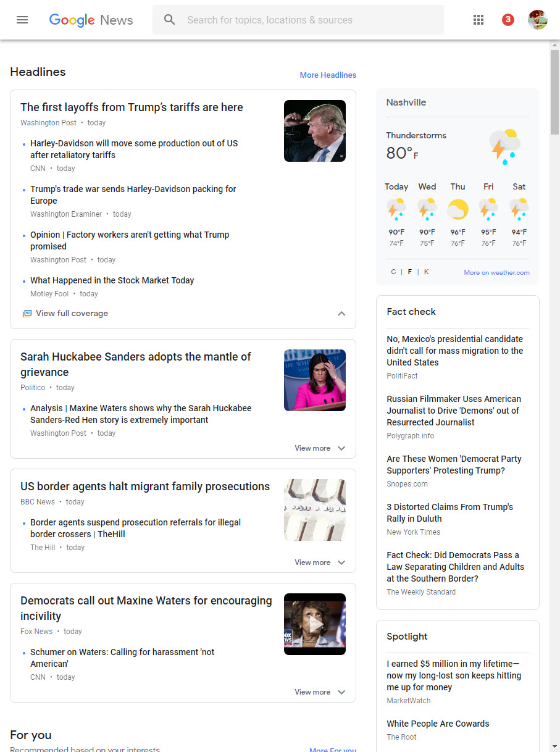Select Fahrenheit temperature unit
Image resolution: width=560 pixels, height=752 pixels.
coord(409,272)
